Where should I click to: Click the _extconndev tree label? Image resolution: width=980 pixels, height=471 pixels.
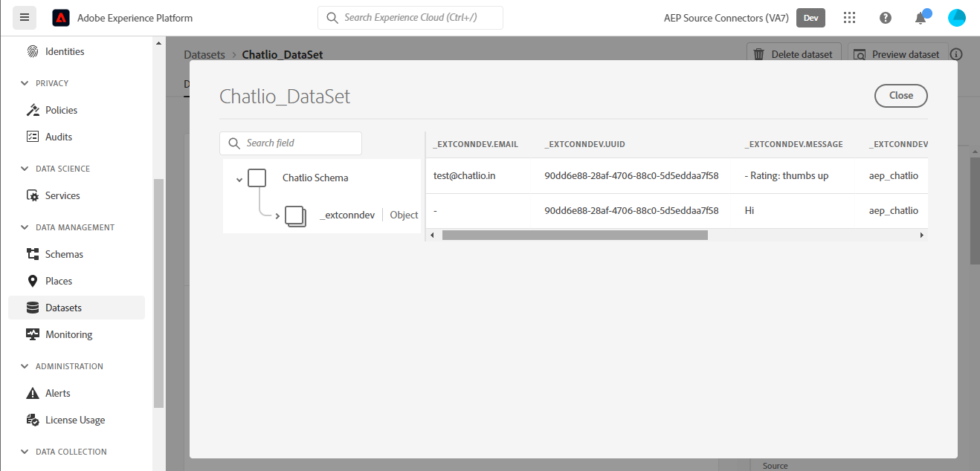(347, 215)
